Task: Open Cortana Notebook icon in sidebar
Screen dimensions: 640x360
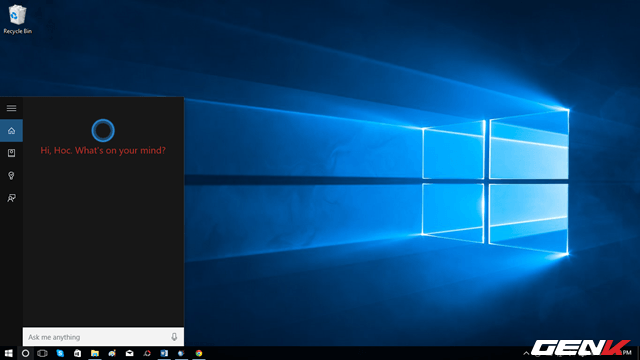Action: (11, 153)
